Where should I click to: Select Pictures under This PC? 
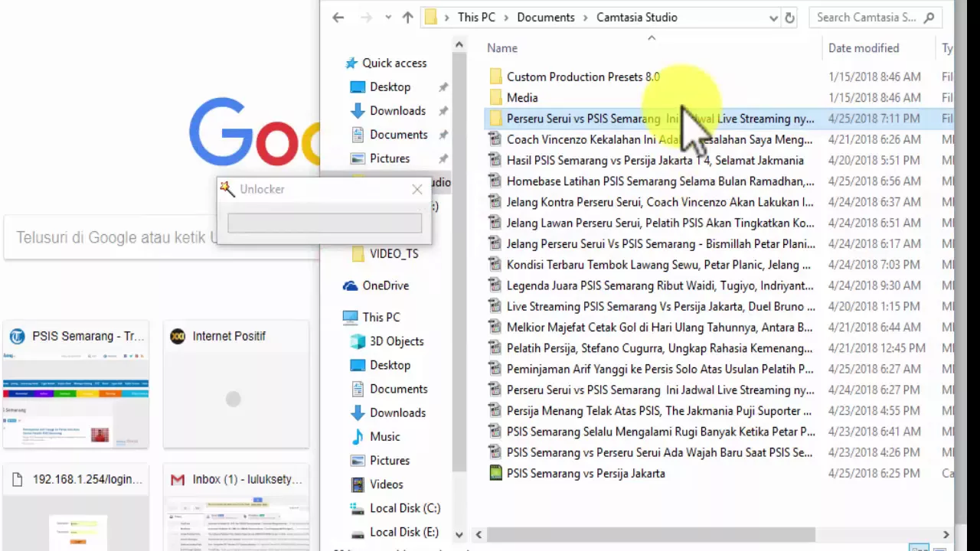coord(390,461)
